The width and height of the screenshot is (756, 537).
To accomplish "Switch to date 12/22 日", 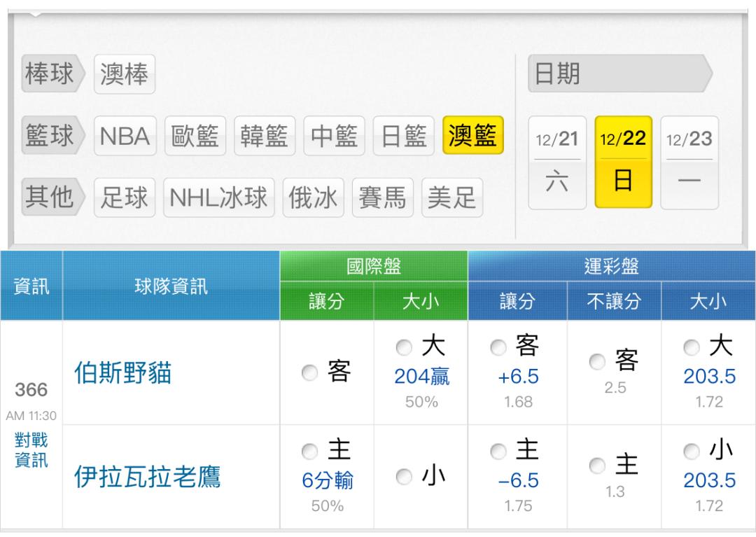I will click(624, 162).
